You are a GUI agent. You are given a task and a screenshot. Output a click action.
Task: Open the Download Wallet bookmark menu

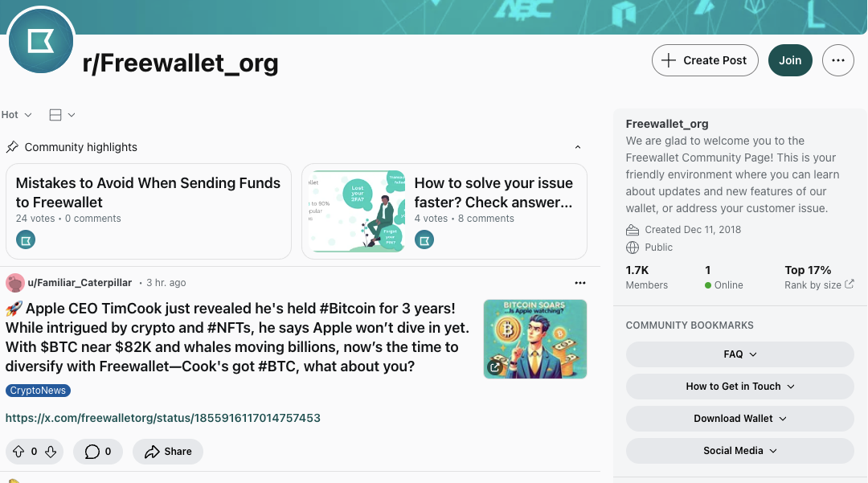(x=739, y=419)
